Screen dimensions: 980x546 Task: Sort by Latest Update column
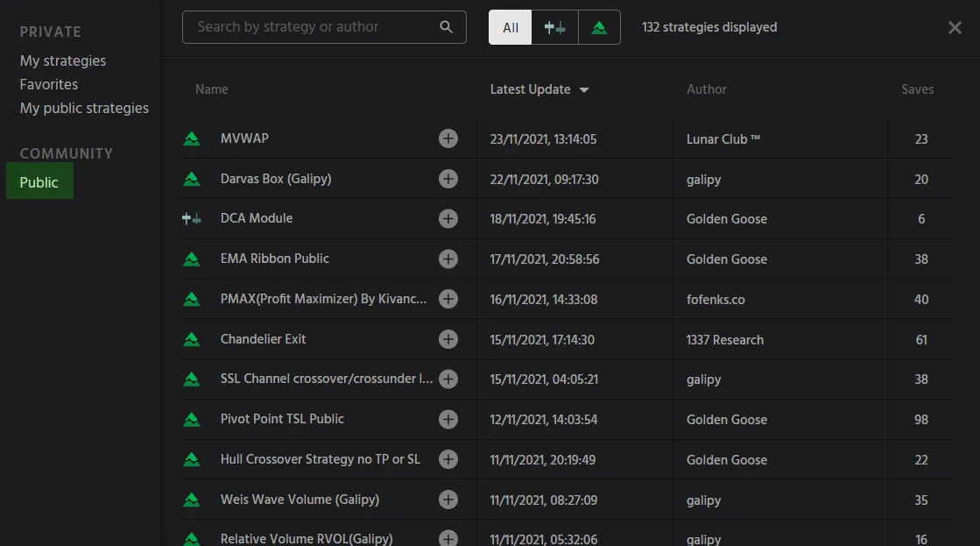coord(530,89)
